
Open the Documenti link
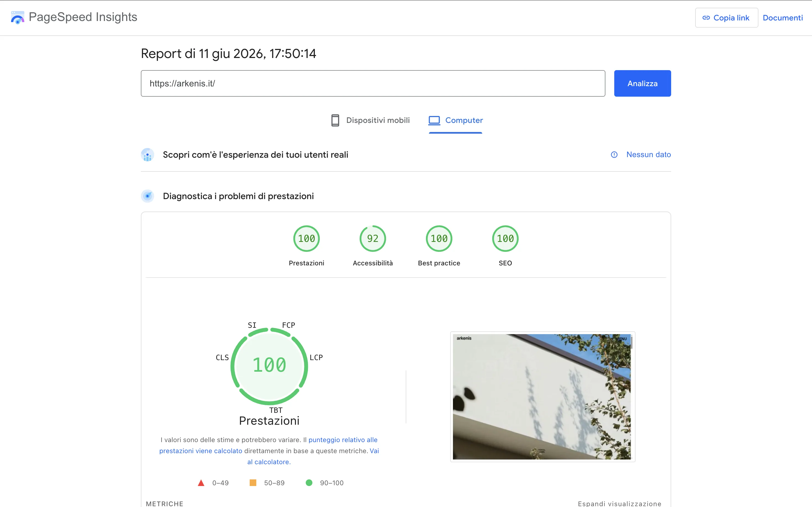click(x=782, y=18)
